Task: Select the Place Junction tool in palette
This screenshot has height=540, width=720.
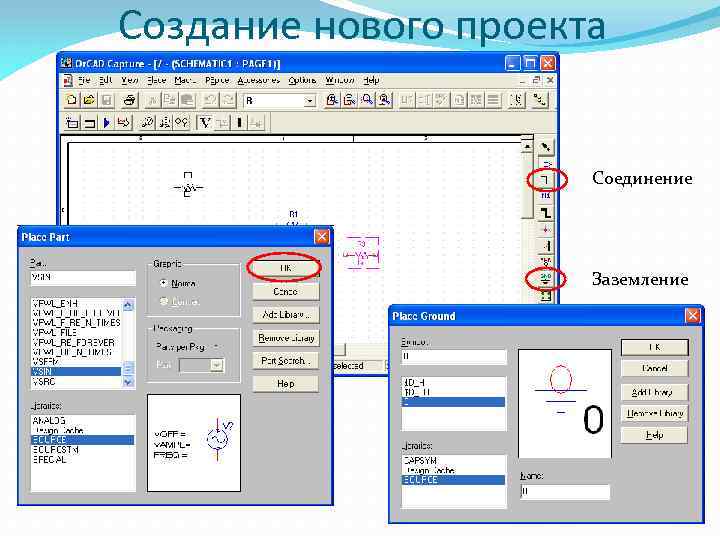Action: (x=546, y=229)
